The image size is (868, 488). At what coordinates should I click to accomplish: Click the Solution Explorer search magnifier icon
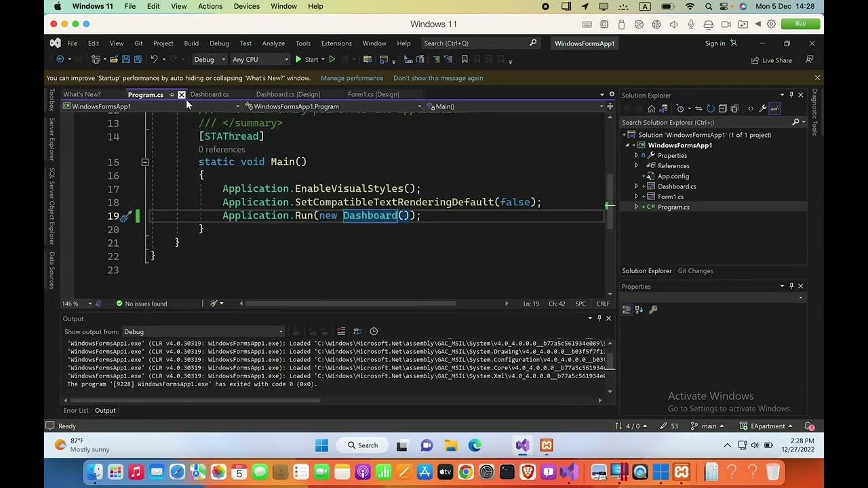795,122
